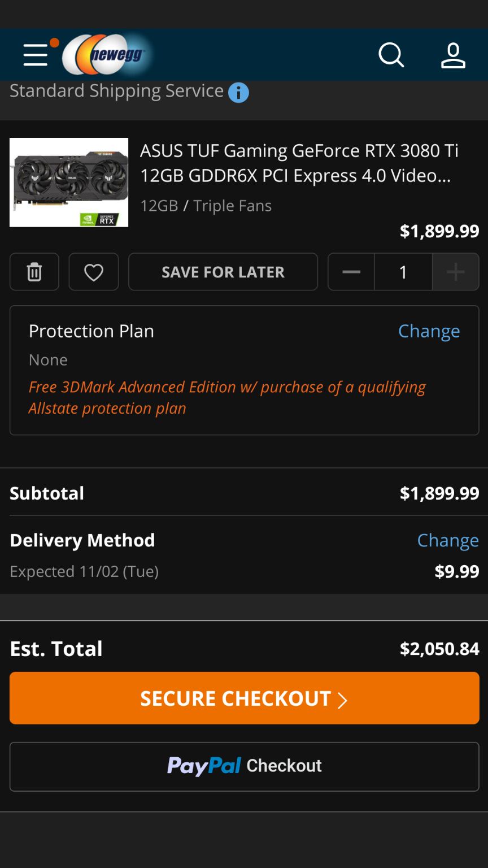The width and height of the screenshot is (488, 868).
Task: Open the ASUS TUF graphics card thumbnail
Action: tap(69, 183)
